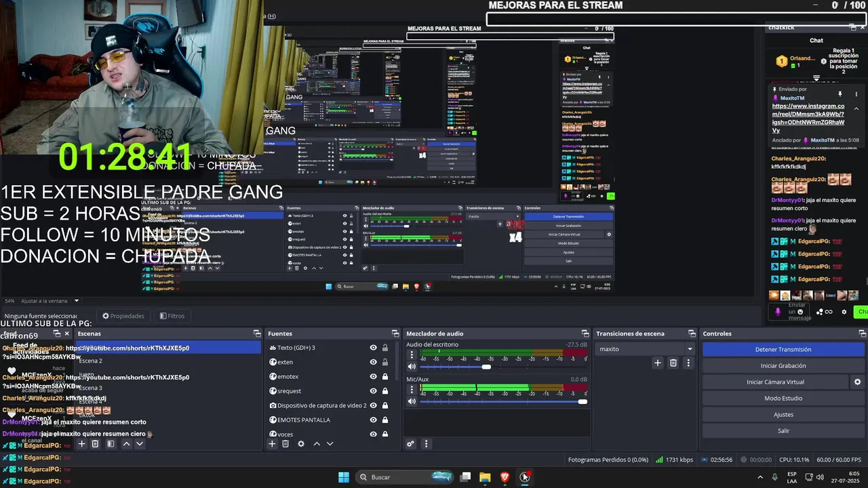Screen dimensions: 868x488
Task: Undock the Controles panel
Action: tap(863, 333)
